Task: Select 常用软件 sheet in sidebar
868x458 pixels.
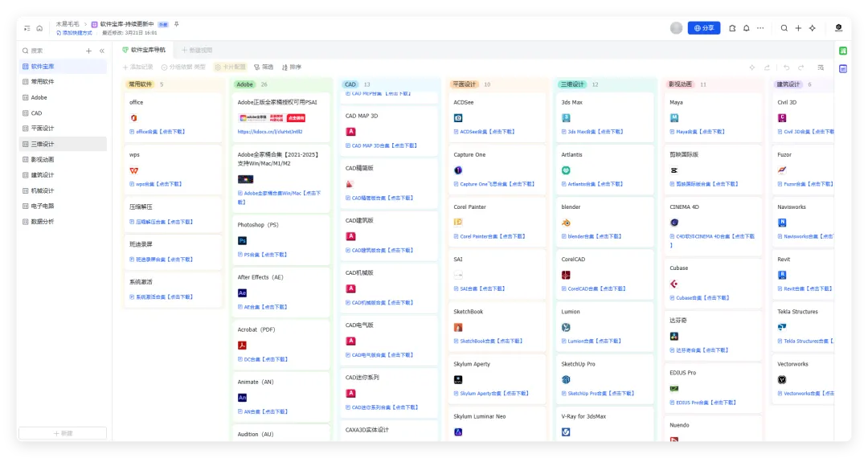Action: pyautogui.click(x=63, y=82)
